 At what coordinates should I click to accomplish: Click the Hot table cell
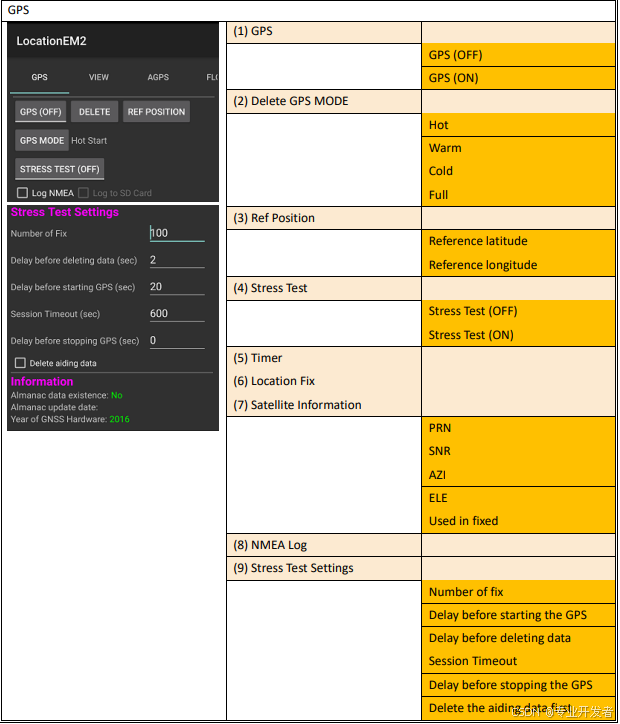click(x=518, y=125)
